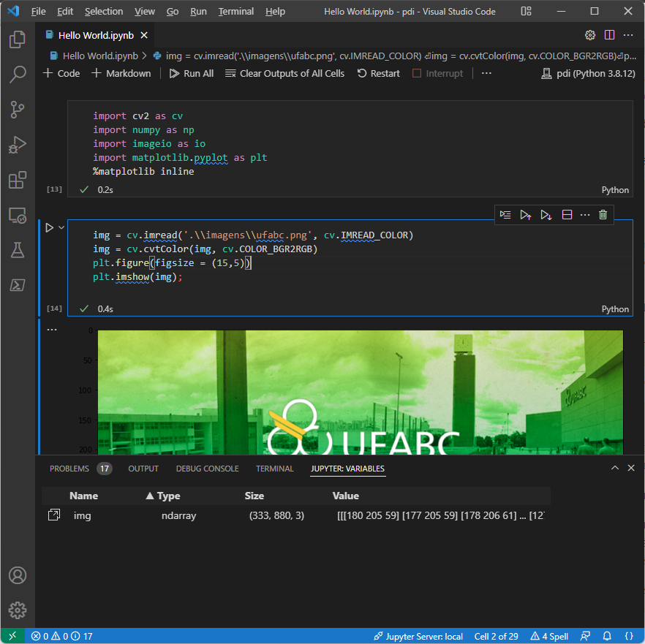Click the Interrupt kernel button
The image size is (645, 644).
tap(437, 73)
